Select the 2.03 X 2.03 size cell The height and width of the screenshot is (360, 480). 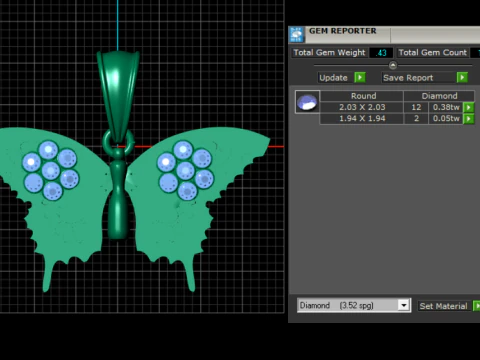[362, 107]
